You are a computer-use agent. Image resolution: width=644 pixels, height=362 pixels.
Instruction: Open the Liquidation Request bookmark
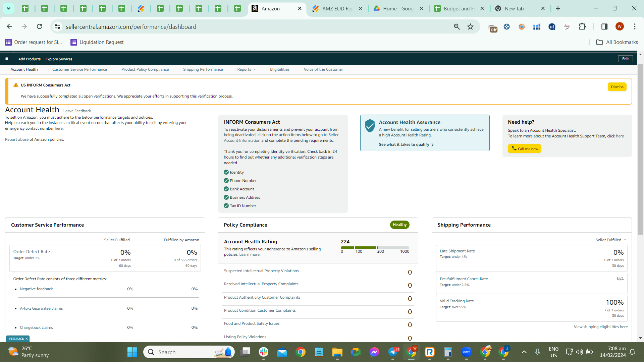[x=97, y=42]
